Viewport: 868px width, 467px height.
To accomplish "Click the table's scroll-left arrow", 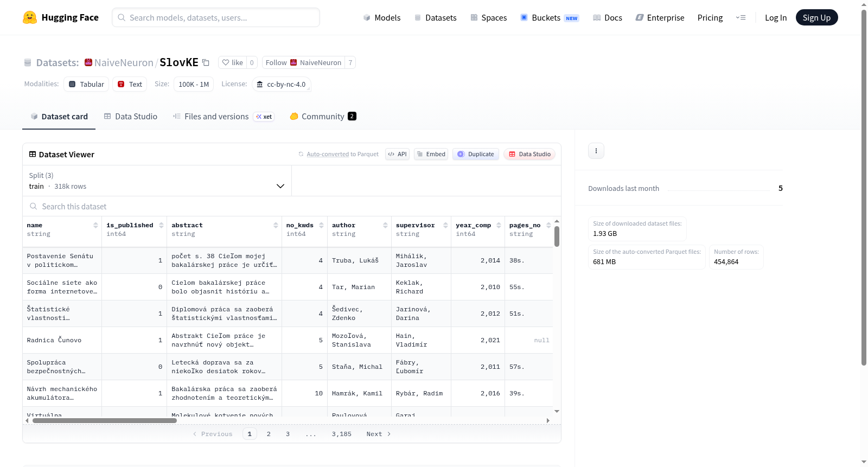I will pyautogui.click(x=27, y=420).
